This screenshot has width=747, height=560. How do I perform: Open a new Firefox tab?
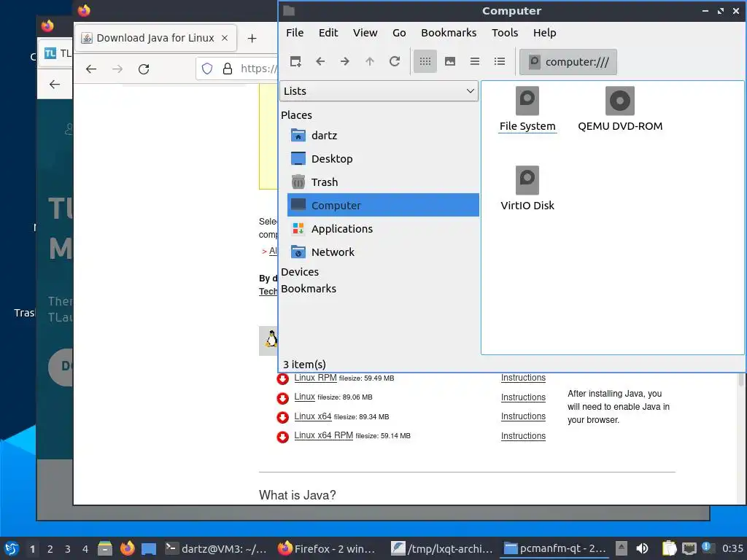click(252, 39)
